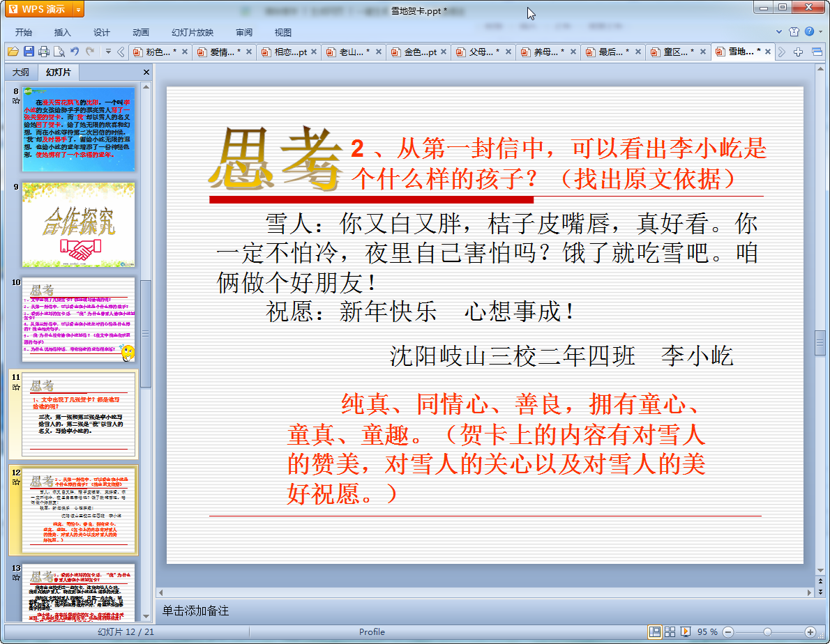Add a new document tab with the plus icon
The height and width of the screenshot is (644, 830).
[x=798, y=52]
